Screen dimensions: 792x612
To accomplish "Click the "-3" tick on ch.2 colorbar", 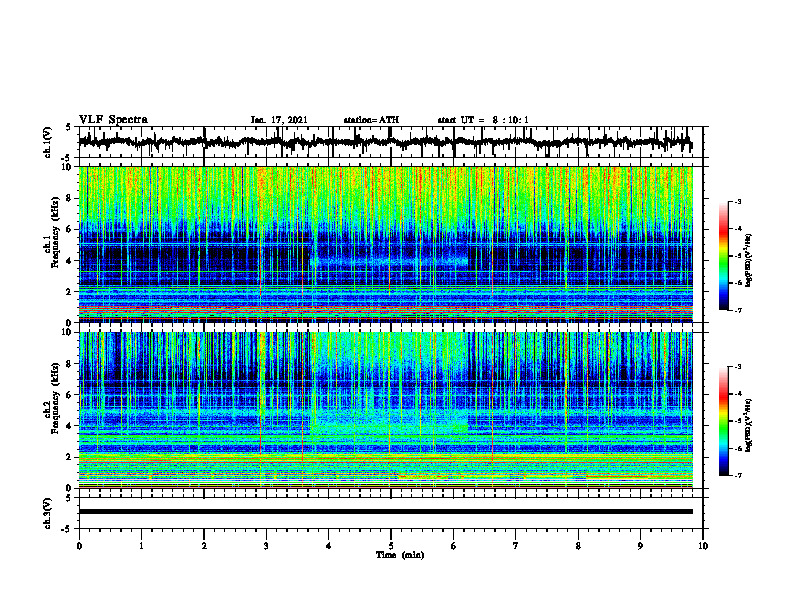I will pyautogui.click(x=738, y=367).
